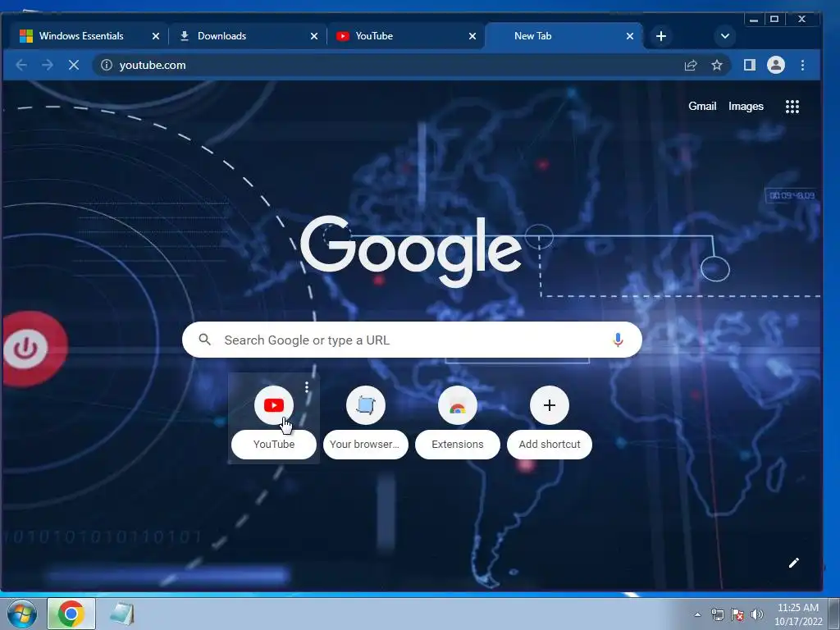The width and height of the screenshot is (840, 630).
Task: Customize this page with the pencil icon
Action: [794, 563]
